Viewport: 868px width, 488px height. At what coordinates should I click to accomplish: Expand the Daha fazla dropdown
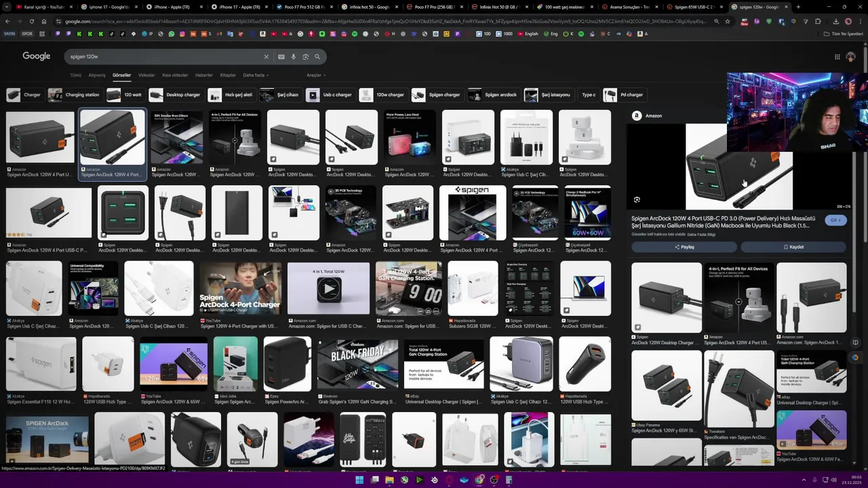pyautogui.click(x=256, y=75)
